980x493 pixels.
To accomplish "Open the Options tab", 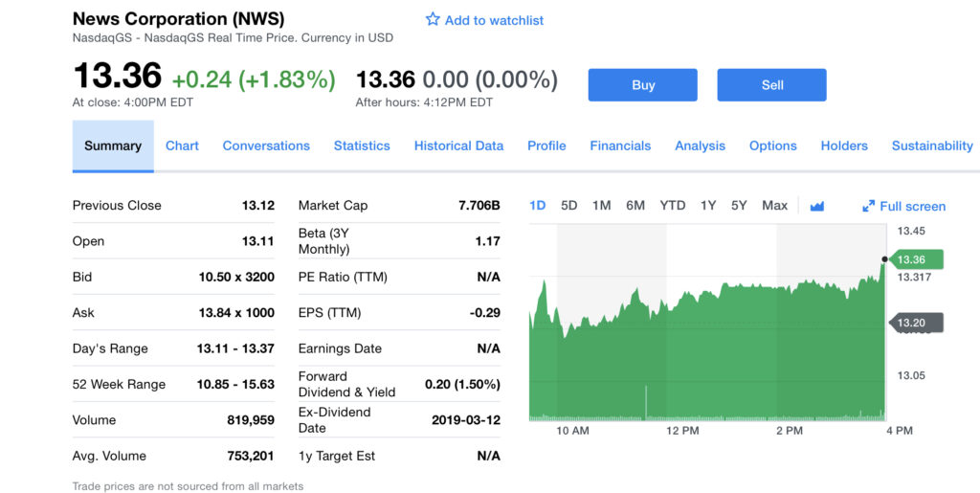I will 773,146.
